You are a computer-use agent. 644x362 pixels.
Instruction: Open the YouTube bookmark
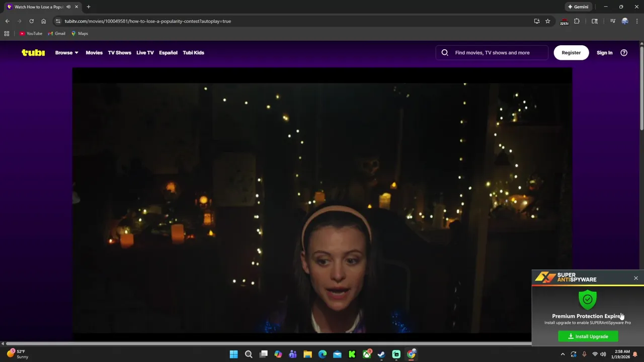coord(31,33)
